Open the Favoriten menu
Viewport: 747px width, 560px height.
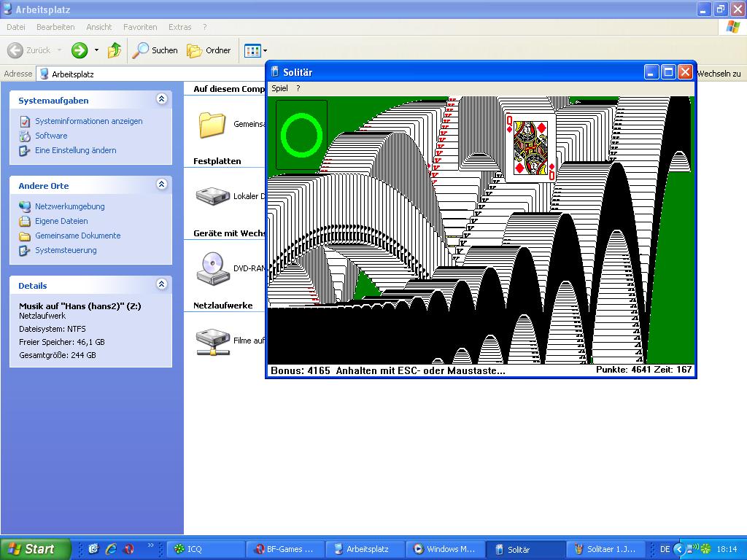click(x=140, y=27)
